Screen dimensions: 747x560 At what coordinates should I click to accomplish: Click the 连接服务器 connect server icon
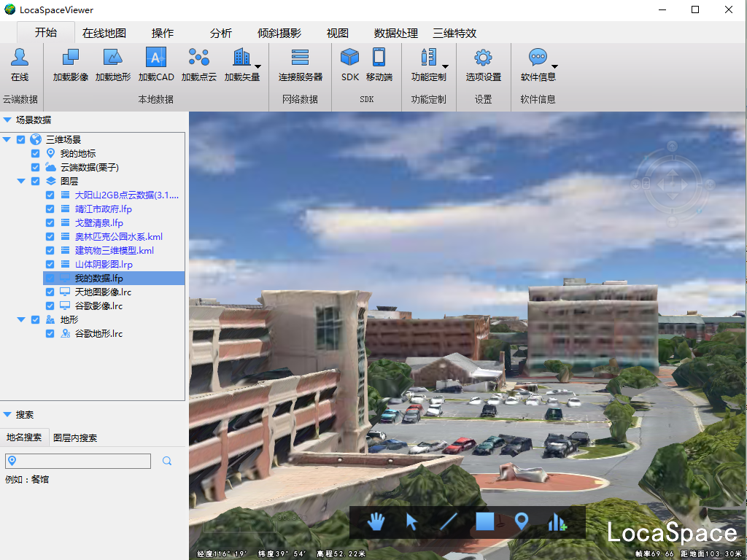[x=300, y=57]
